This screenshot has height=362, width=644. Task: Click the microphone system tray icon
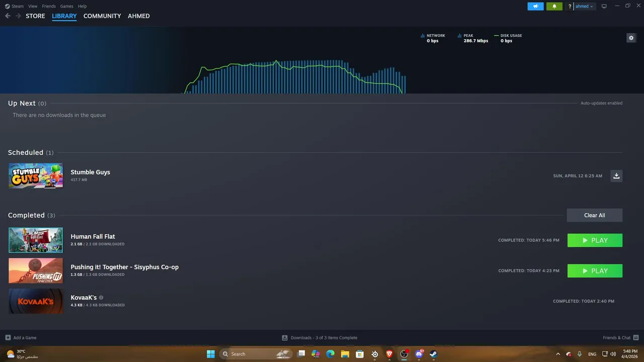point(580,354)
